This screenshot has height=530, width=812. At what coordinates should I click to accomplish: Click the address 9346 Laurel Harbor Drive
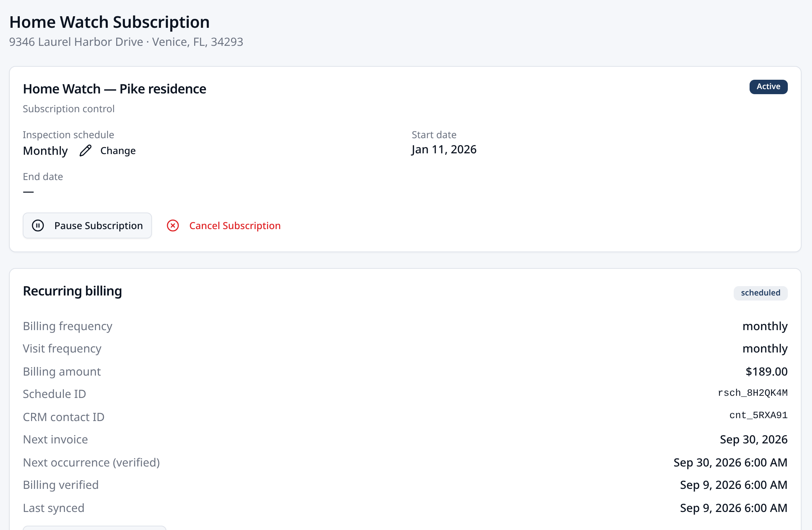(x=76, y=42)
